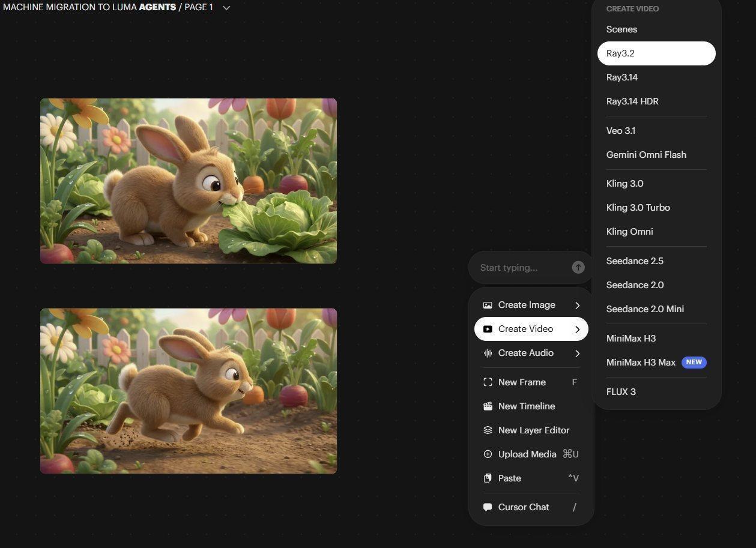Click the Create Audio menu label

point(526,353)
